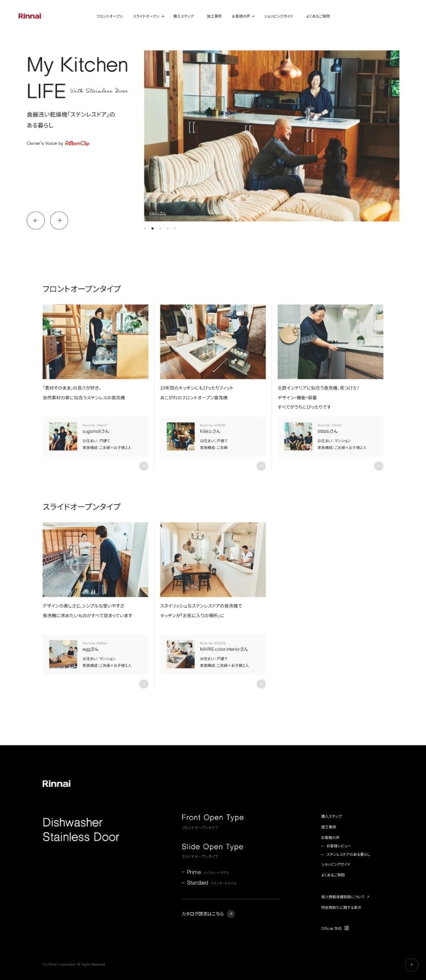Screen dimensions: 426x980
Task: Open the tttbbb story arrow button
Action: (x=378, y=466)
